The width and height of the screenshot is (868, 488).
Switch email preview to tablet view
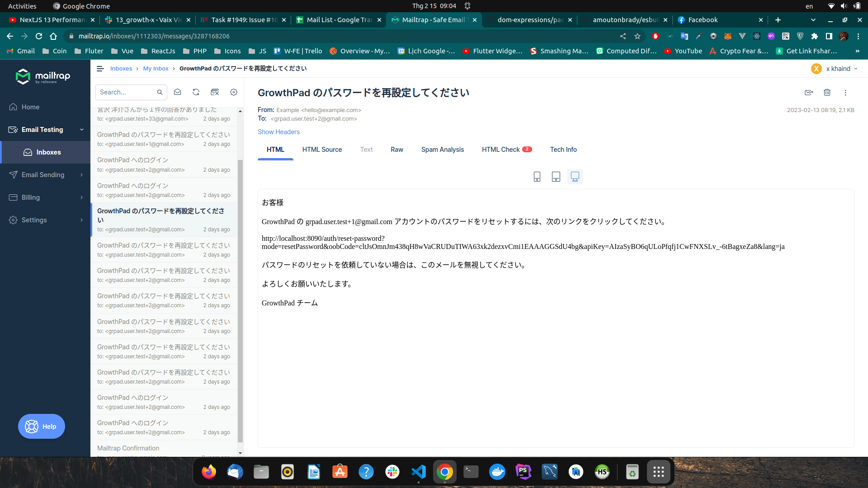556,177
